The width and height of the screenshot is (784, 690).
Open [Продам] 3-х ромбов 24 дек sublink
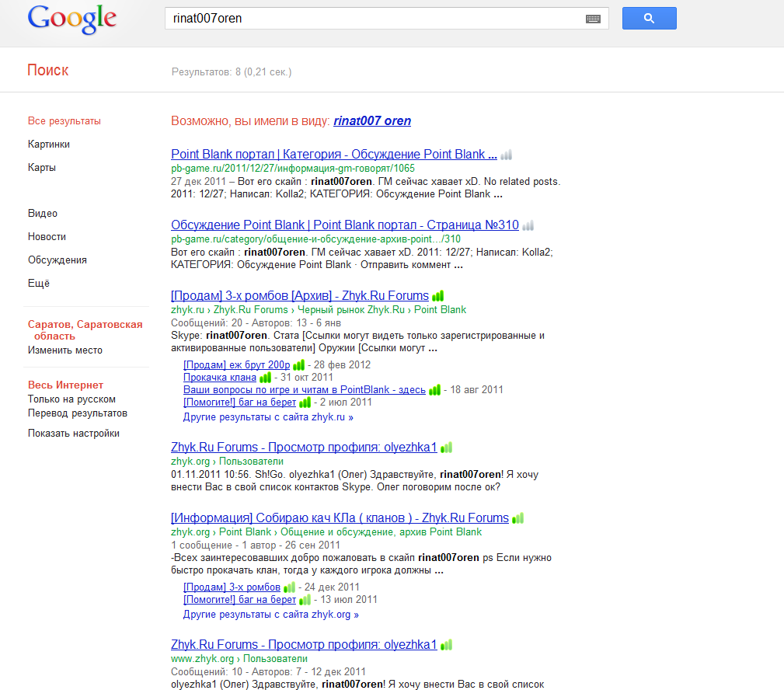click(x=232, y=587)
